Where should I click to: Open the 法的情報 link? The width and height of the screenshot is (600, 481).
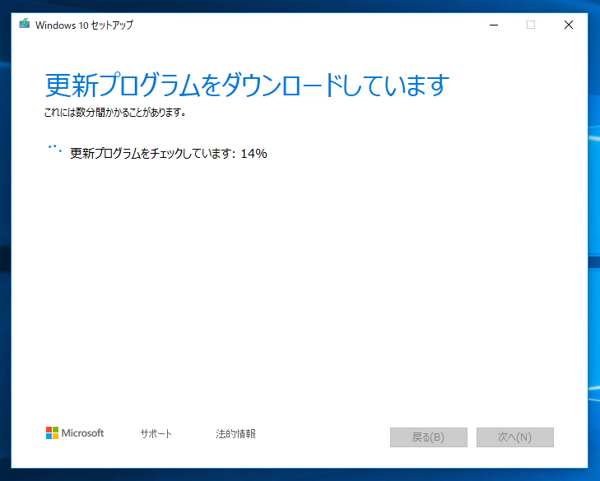click(x=235, y=434)
